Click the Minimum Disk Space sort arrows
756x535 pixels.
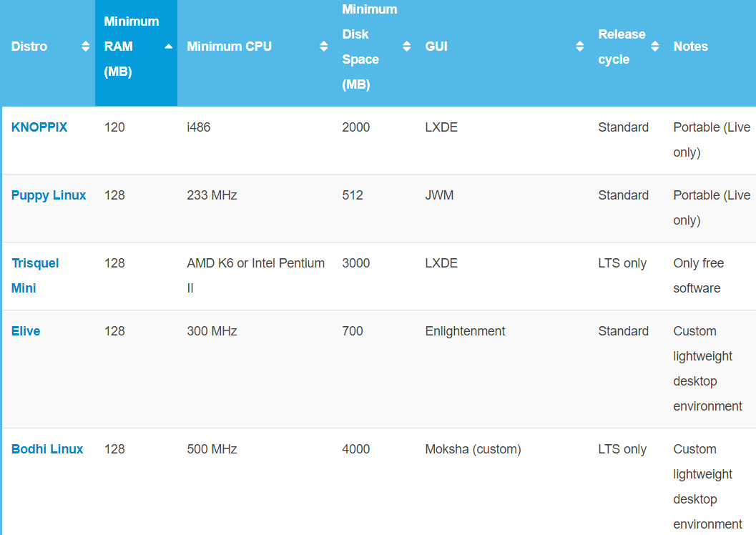pyautogui.click(x=406, y=46)
